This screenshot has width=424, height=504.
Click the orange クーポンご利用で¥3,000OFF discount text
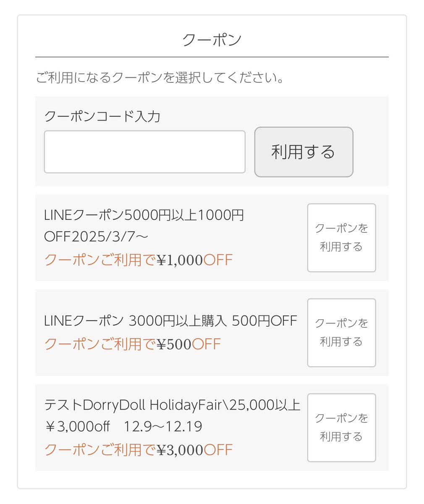(138, 450)
